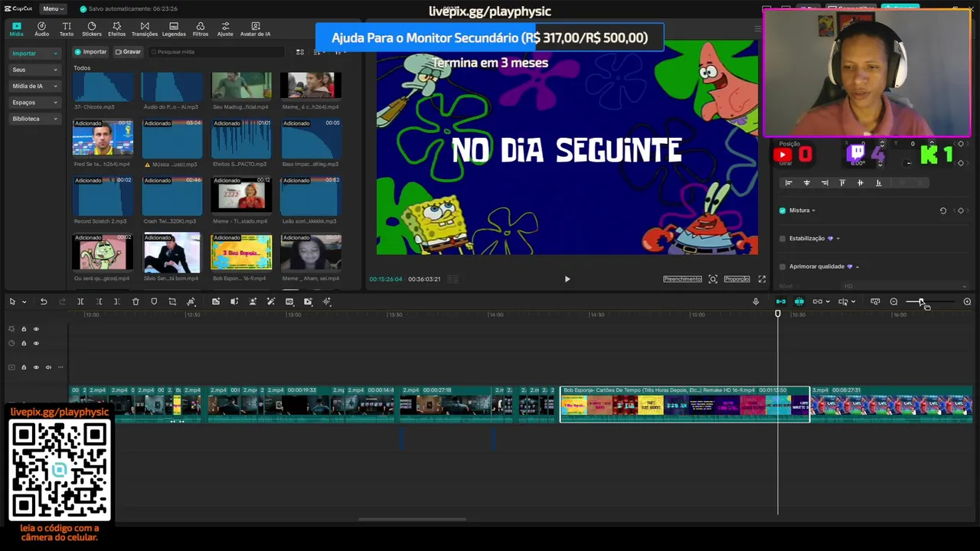Image resolution: width=980 pixels, height=551 pixels.
Task: Open the Áudio panel tab
Action: [41, 29]
